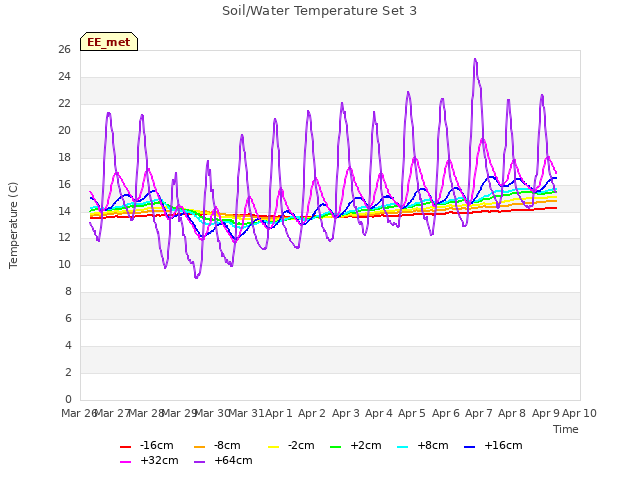
Task: Click the Apr 5 x-axis tick label
Action: pos(412,413)
